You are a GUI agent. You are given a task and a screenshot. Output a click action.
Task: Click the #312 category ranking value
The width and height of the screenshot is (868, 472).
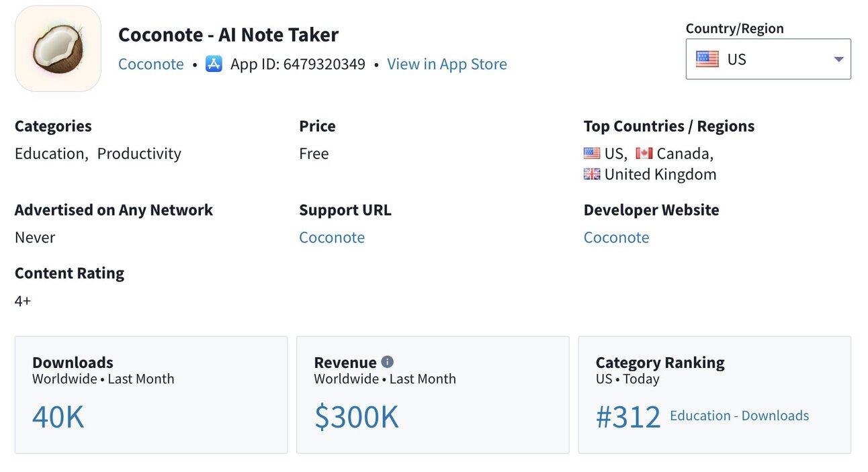point(628,416)
